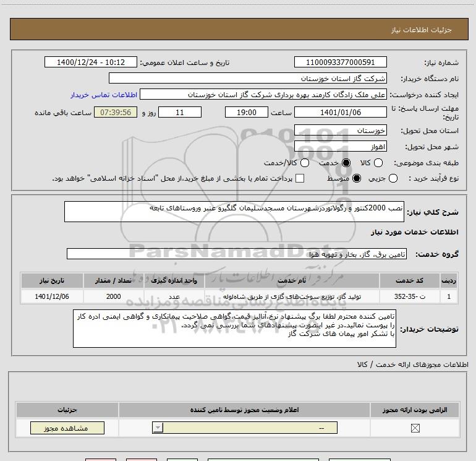
Task: Click the ردیف column header
Action: [x=449, y=280]
